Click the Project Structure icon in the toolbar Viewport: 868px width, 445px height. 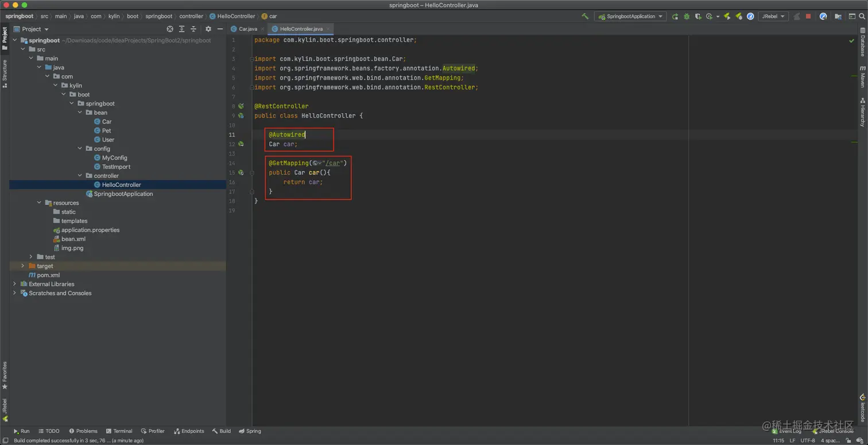click(838, 17)
